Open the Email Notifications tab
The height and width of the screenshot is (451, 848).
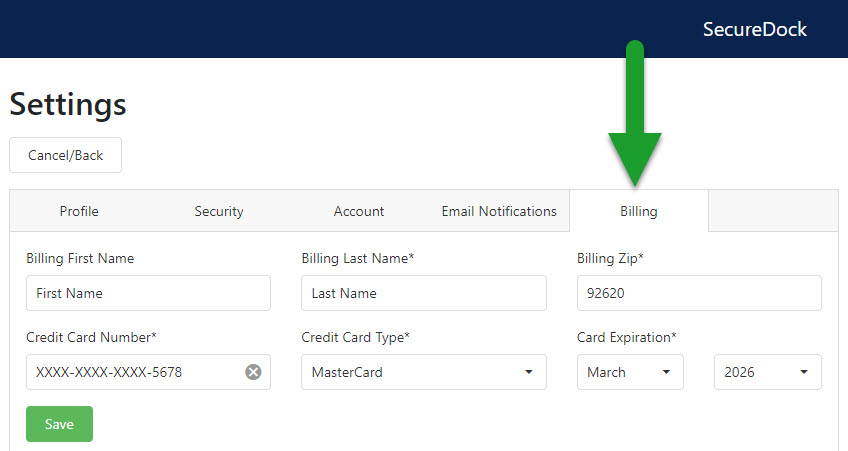tap(499, 211)
